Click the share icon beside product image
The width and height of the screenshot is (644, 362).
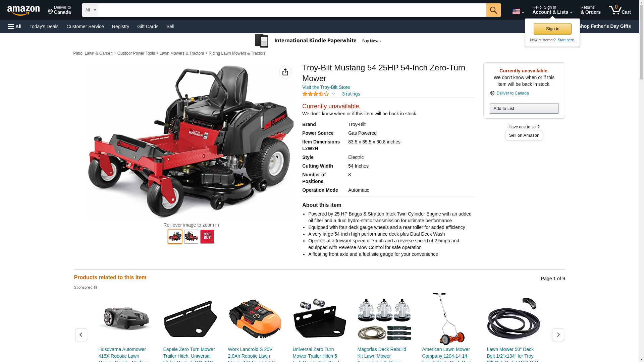click(x=285, y=72)
